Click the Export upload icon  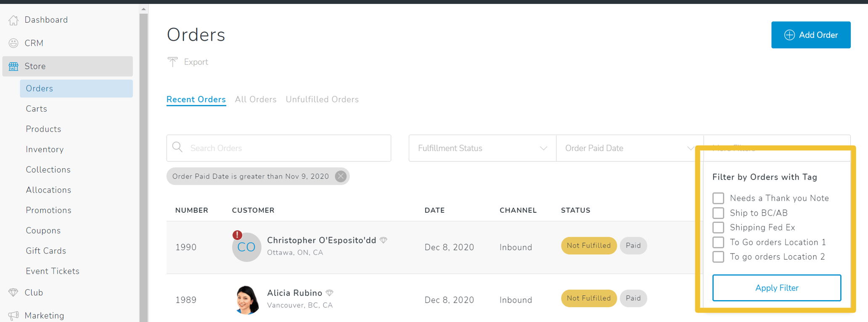point(172,61)
